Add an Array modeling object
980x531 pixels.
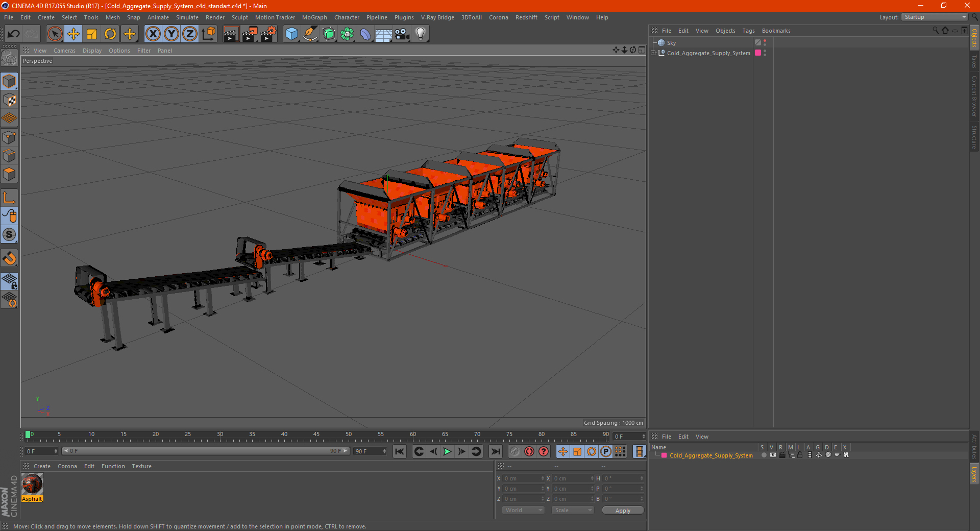pyautogui.click(x=347, y=34)
